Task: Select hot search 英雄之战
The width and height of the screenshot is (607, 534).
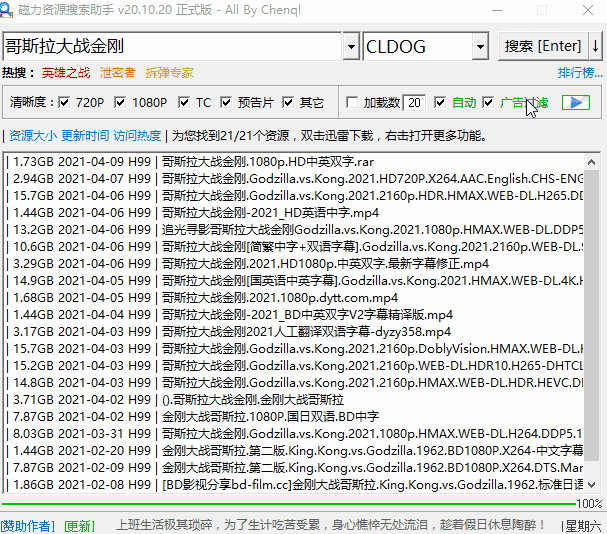Action: point(66,72)
